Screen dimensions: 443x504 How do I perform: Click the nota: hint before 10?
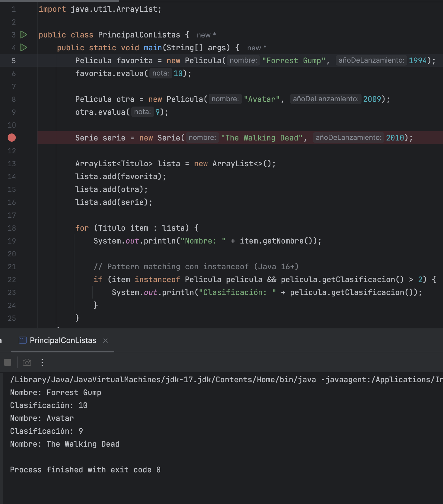tap(161, 73)
